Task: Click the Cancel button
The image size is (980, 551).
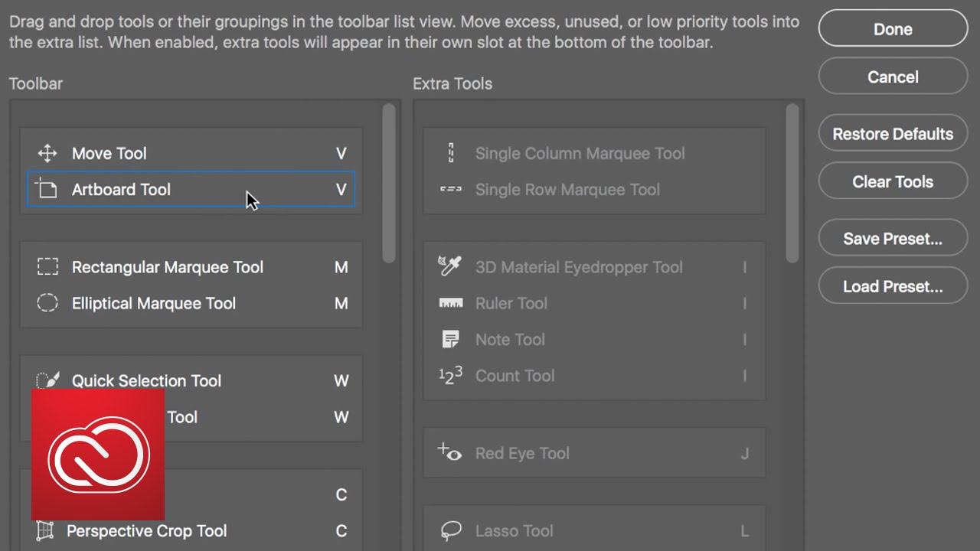Action: pyautogui.click(x=893, y=77)
